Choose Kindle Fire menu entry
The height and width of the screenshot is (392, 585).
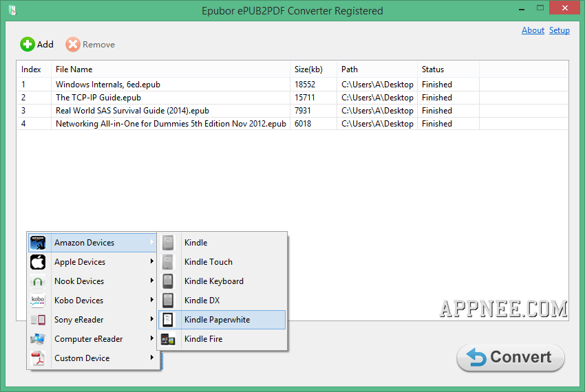[x=222, y=339]
